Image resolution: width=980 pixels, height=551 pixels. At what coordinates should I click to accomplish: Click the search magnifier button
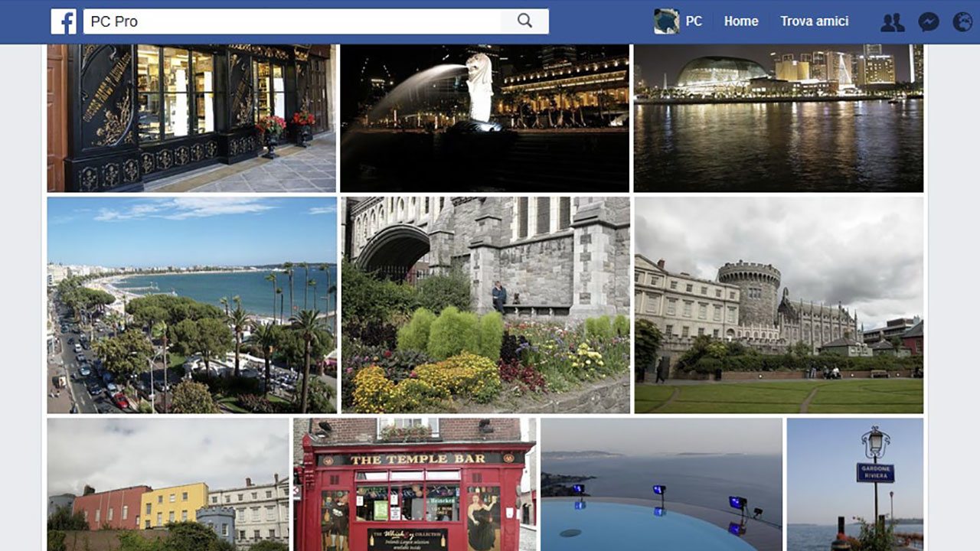point(524,21)
